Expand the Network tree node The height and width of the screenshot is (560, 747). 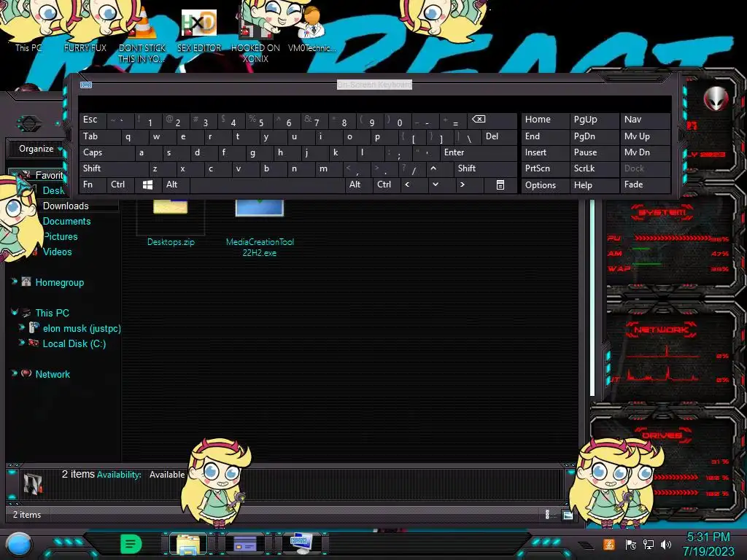point(15,373)
